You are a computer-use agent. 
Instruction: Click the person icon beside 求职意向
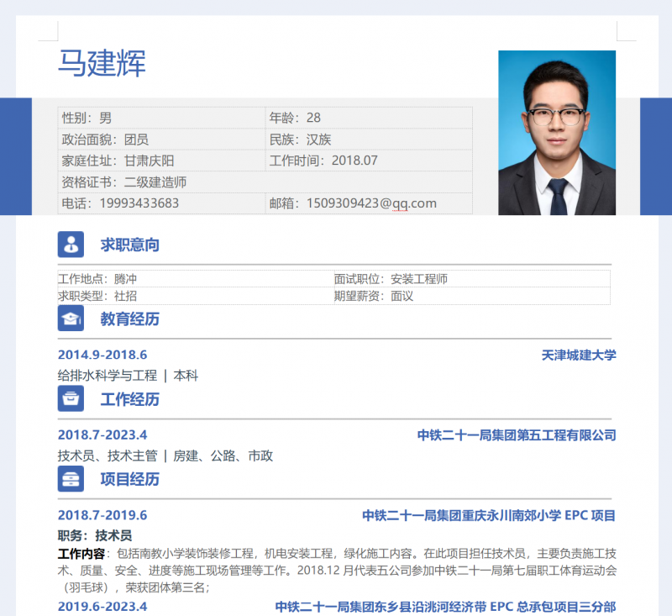pyautogui.click(x=71, y=245)
